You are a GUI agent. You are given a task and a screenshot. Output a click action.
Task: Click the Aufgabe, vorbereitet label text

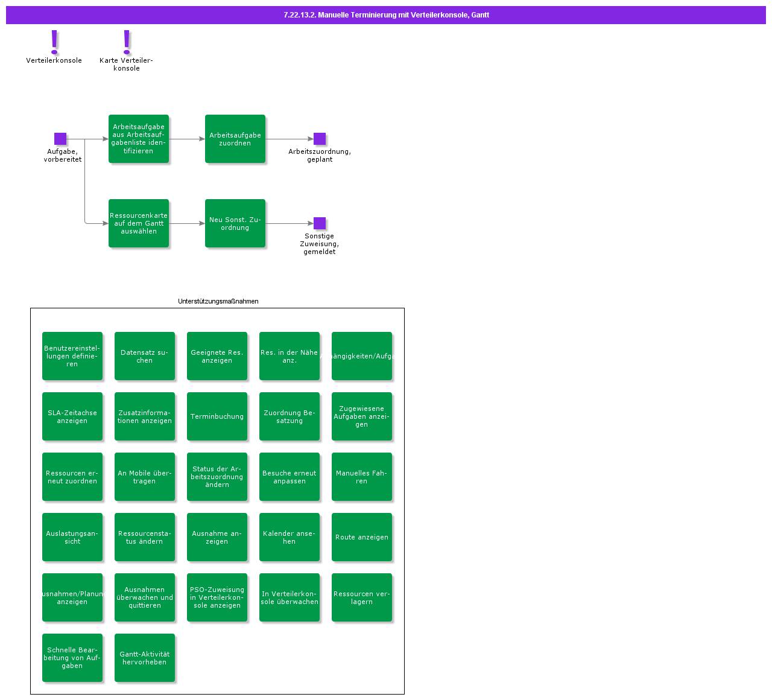[63, 156]
